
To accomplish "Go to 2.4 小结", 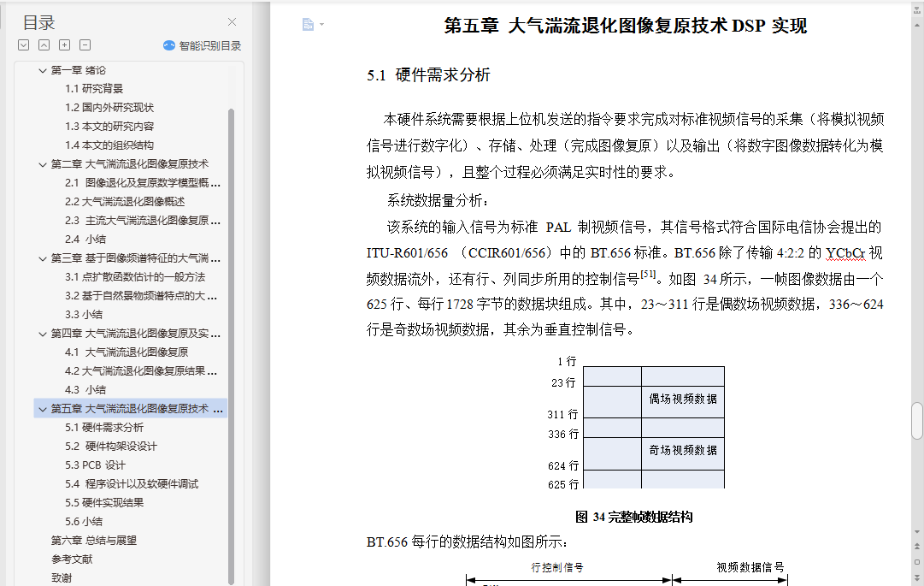I will (x=85, y=240).
